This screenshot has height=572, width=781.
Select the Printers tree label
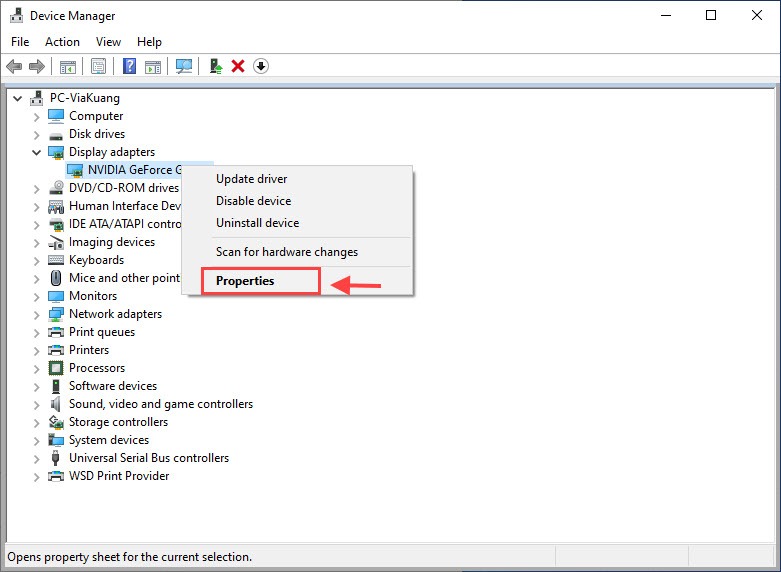[89, 350]
